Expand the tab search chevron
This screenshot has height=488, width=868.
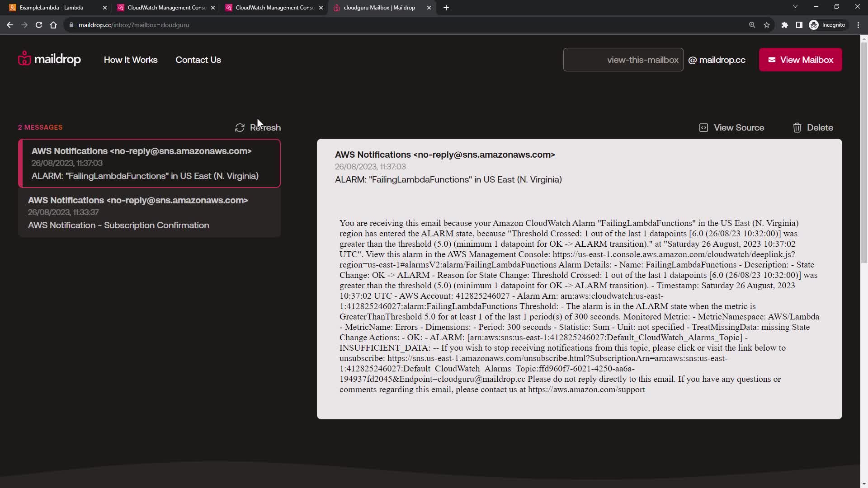(795, 6)
